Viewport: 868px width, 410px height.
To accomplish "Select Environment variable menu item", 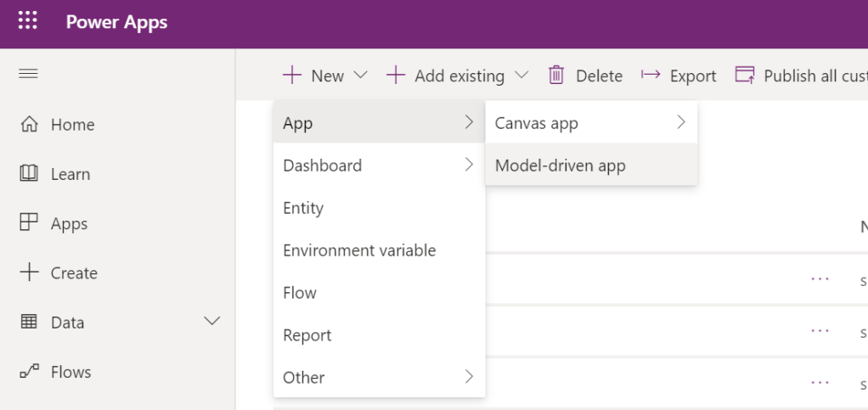I will point(359,250).
